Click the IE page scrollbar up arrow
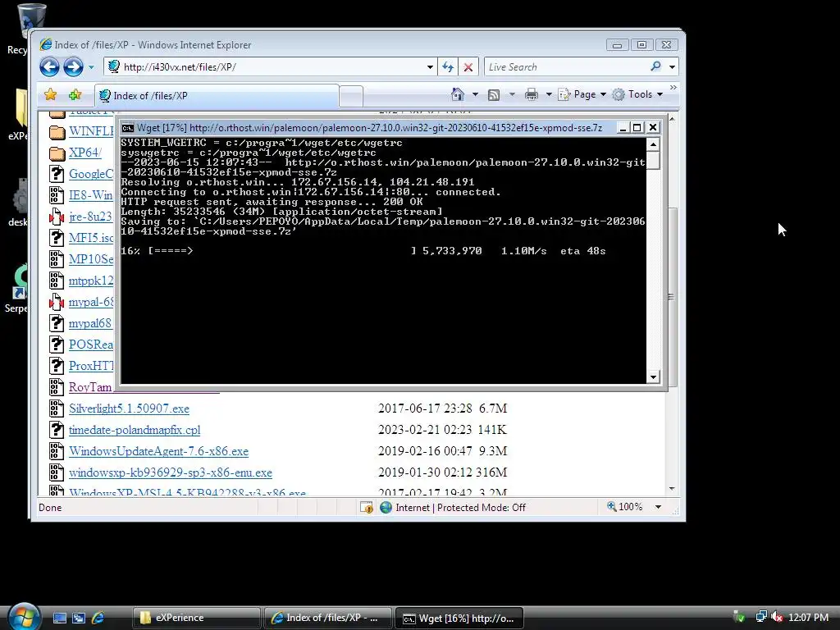 (672, 118)
